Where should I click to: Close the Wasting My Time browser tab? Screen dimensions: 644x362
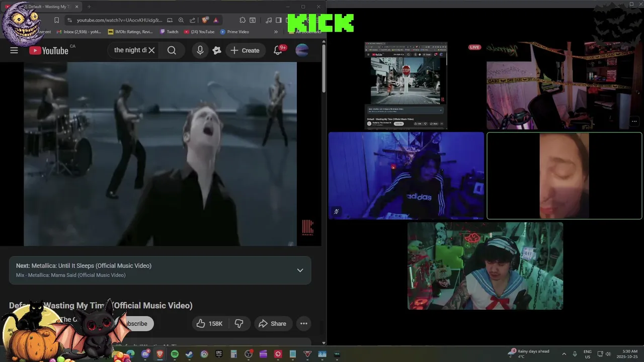coord(77,7)
